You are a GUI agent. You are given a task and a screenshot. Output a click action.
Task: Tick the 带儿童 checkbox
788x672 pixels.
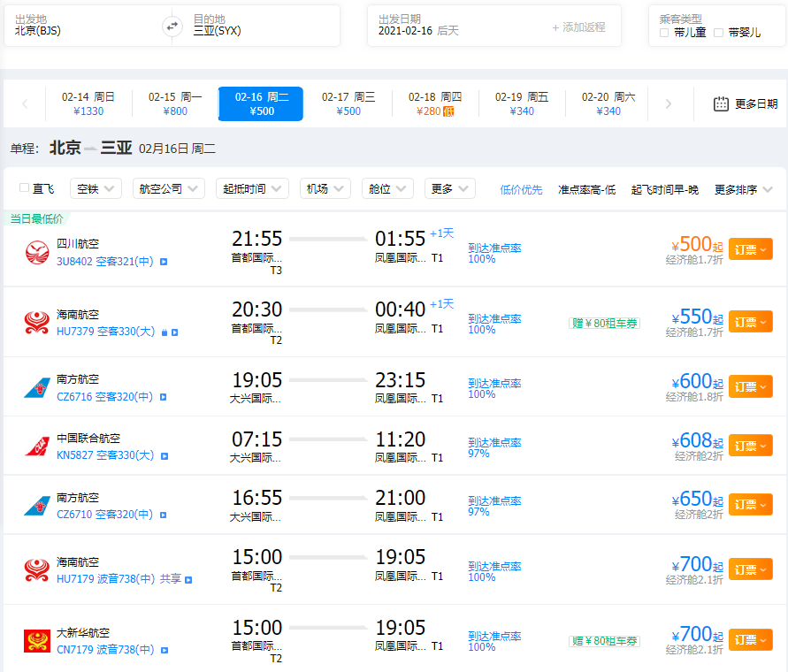664,33
